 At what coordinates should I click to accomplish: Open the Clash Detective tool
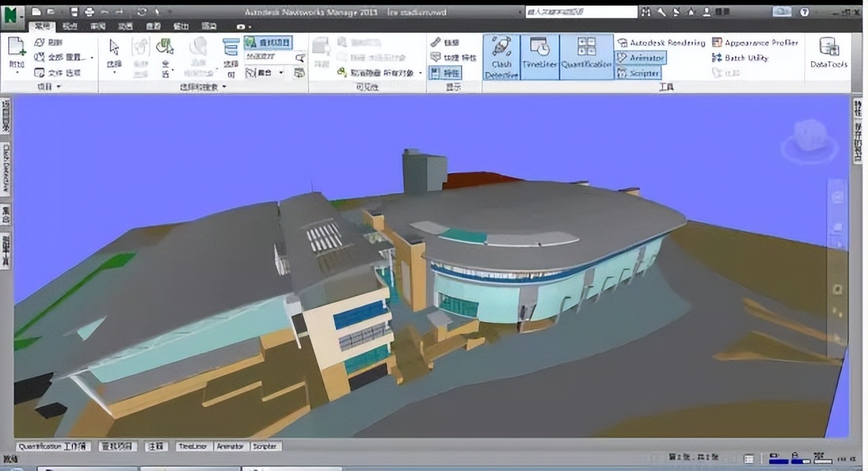point(500,57)
